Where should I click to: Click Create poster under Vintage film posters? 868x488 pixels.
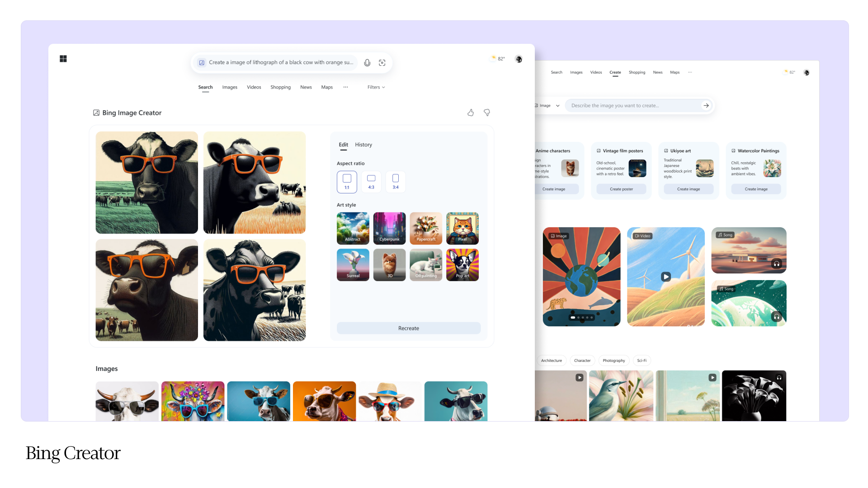point(622,189)
